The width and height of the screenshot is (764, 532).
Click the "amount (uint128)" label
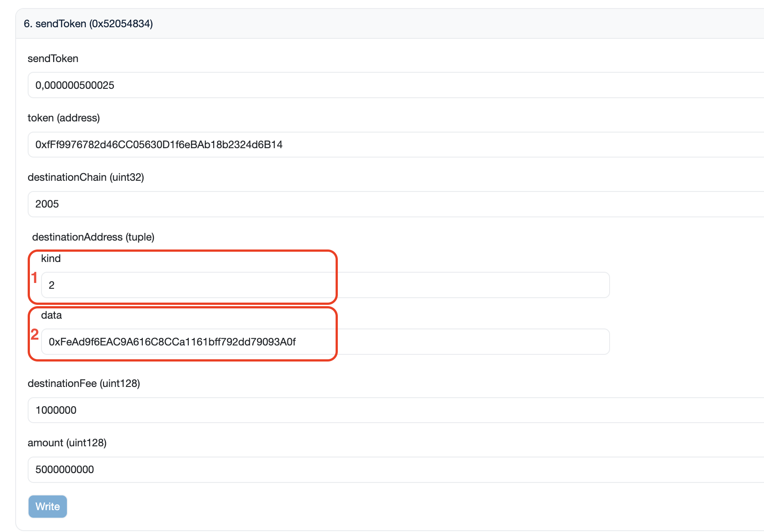[x=67, y=443]
